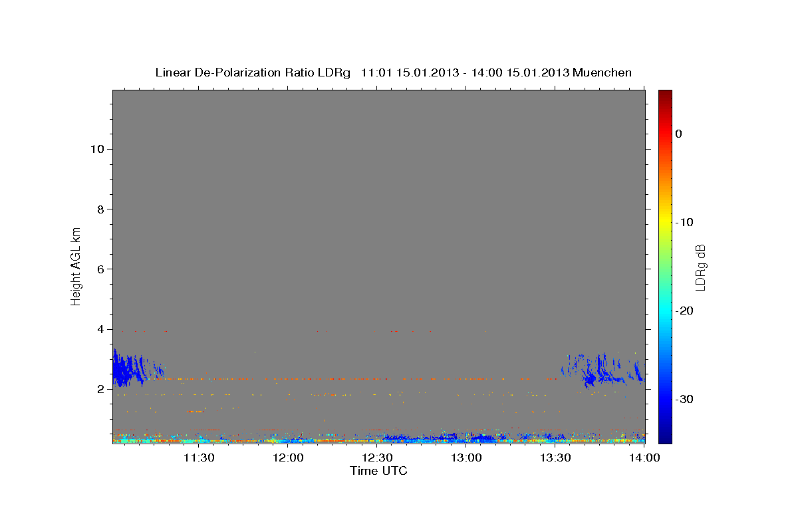
Task: Click the 12:30 time tick label
Action: [377, 458]
